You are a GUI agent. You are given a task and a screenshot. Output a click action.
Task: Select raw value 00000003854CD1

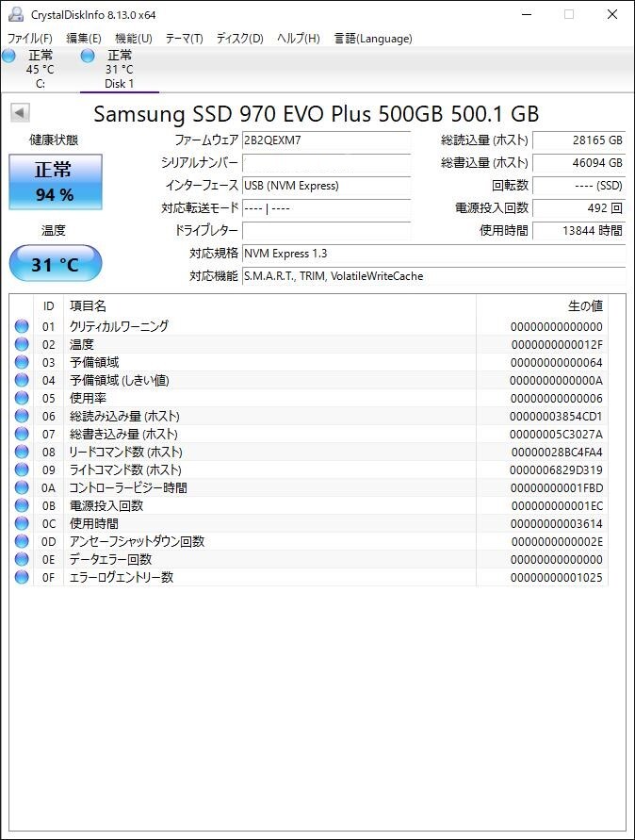(556, 417)
